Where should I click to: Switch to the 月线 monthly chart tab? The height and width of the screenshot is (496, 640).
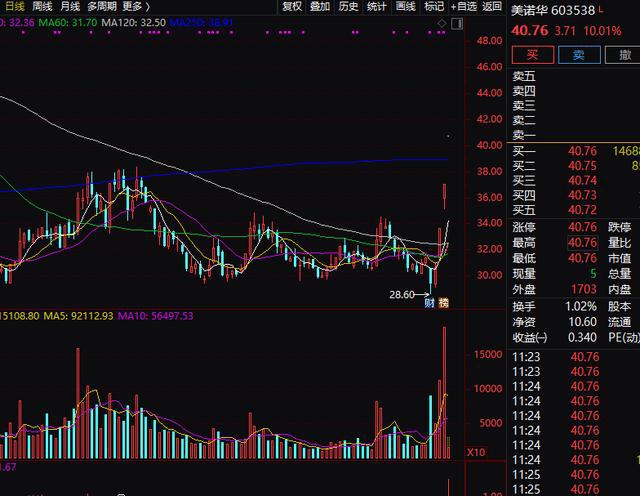click(70, 6)
